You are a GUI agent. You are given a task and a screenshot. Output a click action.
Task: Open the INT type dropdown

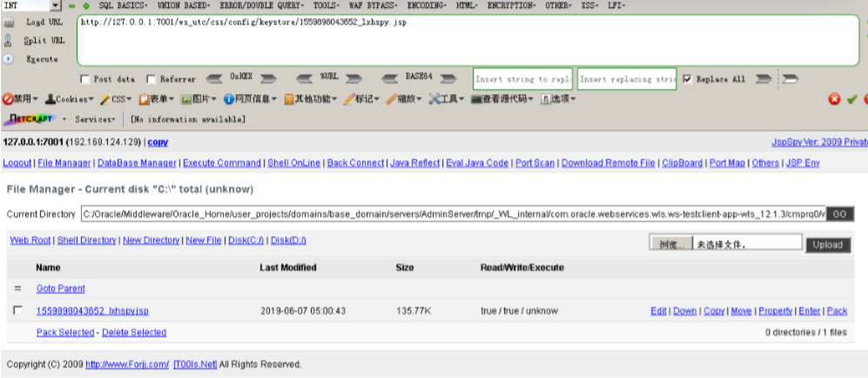55,5
